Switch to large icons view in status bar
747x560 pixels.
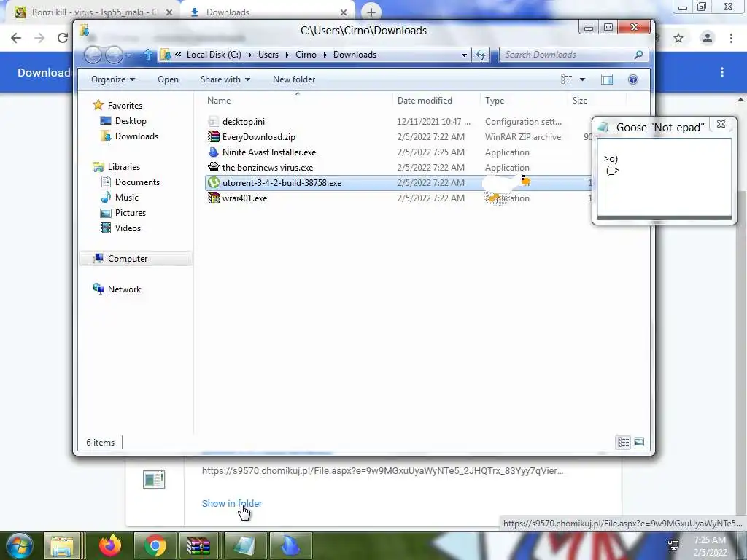click(x=639, y=443)
